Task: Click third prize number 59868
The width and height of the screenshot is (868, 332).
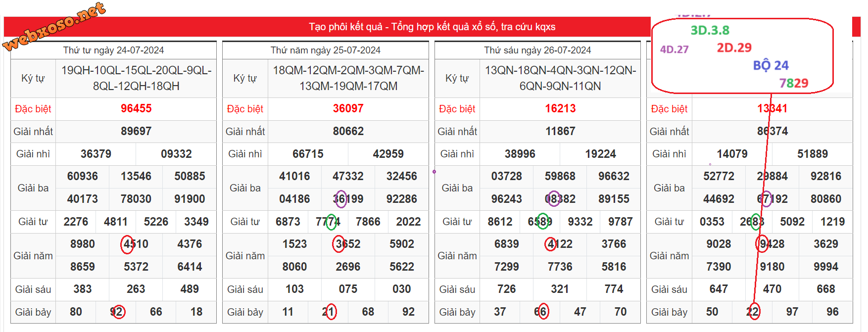Action: (x=560, y=176)
